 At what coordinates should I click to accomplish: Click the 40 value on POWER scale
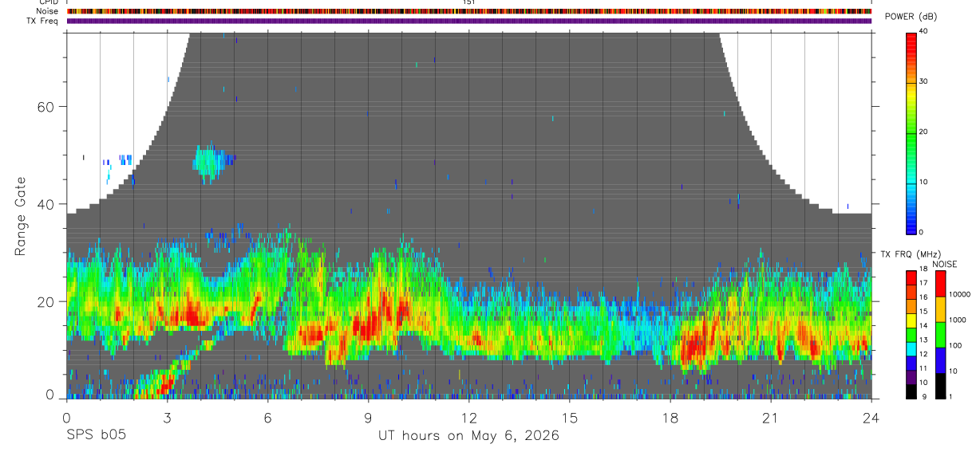[924, 32]
